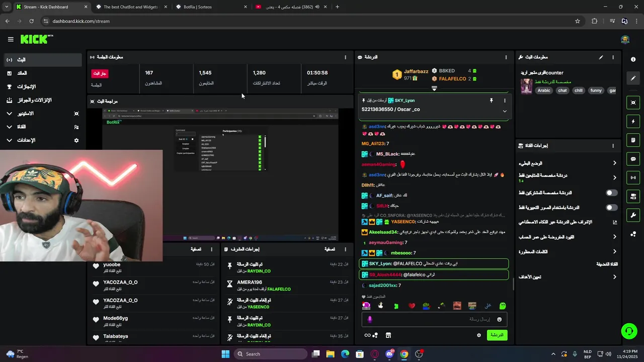
Task: Toggle subscribers-only chat switch
Action: [612, 193]
